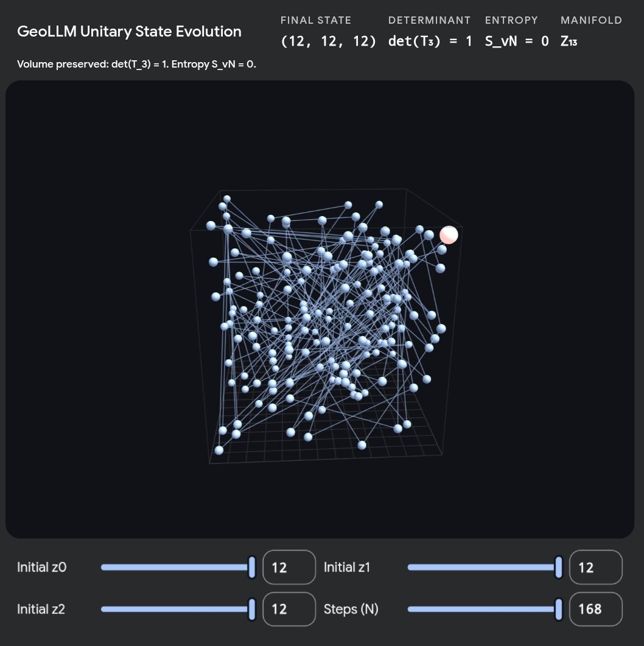Click the GeoLLM Unitary State Evolution title

[129, 31]
